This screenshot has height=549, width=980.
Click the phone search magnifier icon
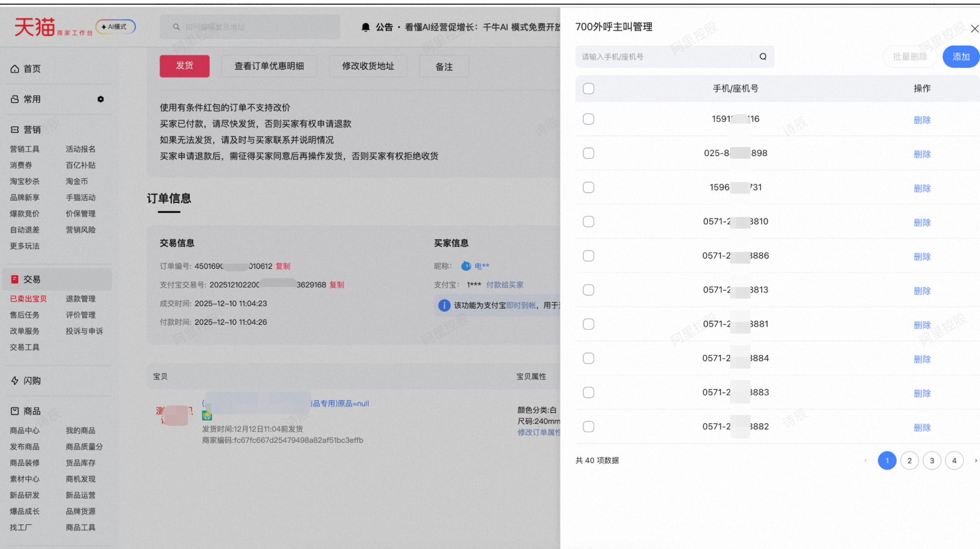click(x=763, y=57)
